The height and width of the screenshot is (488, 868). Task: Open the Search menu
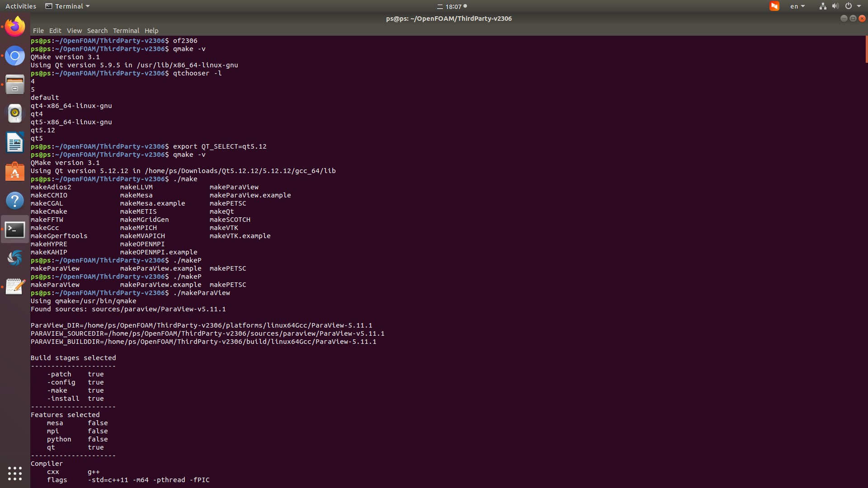[97, 31]
